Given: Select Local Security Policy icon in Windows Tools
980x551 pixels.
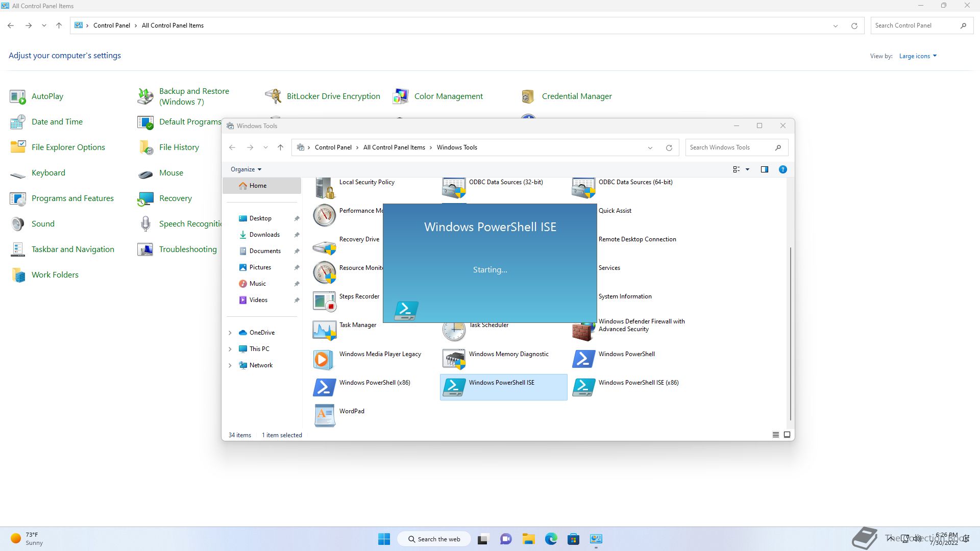Looking at the screenshot, I should [x=325, y=188].
